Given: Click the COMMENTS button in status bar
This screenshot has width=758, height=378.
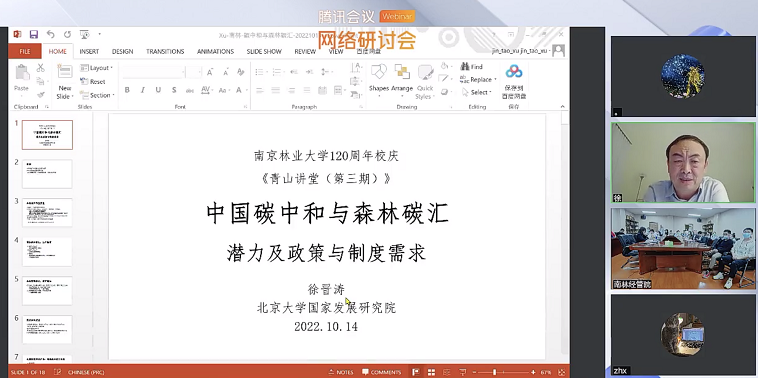Looking at the screenshot, I should point(381,372).
